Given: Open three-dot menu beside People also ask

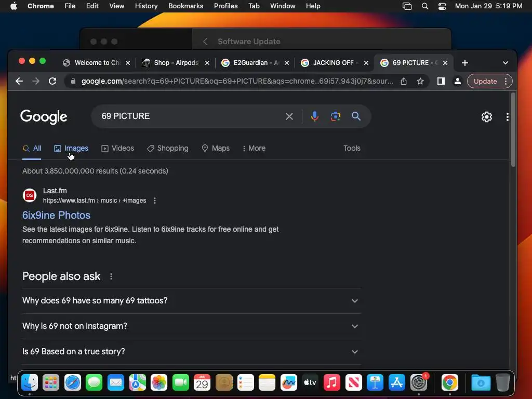Looking at the screenshot, I should point(111,276).
